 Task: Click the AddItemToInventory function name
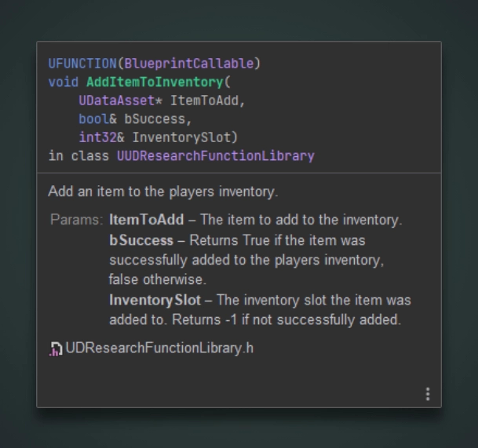[155, 82]
